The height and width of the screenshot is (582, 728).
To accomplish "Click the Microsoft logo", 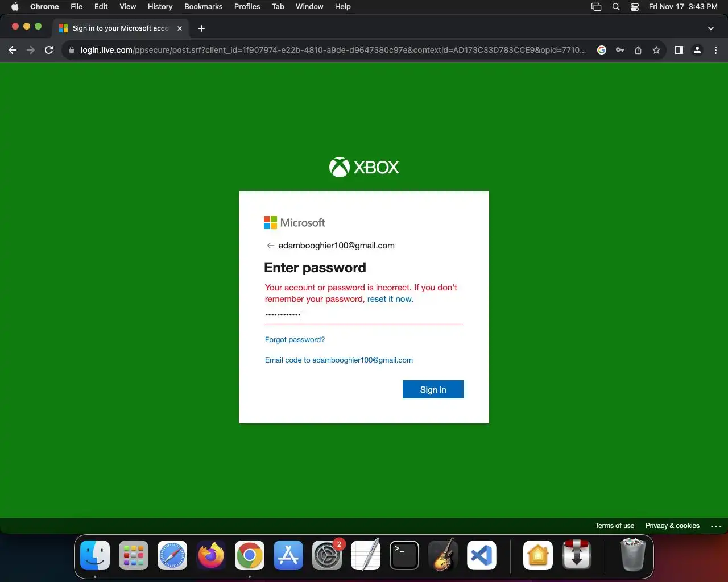I will (295, 222).
